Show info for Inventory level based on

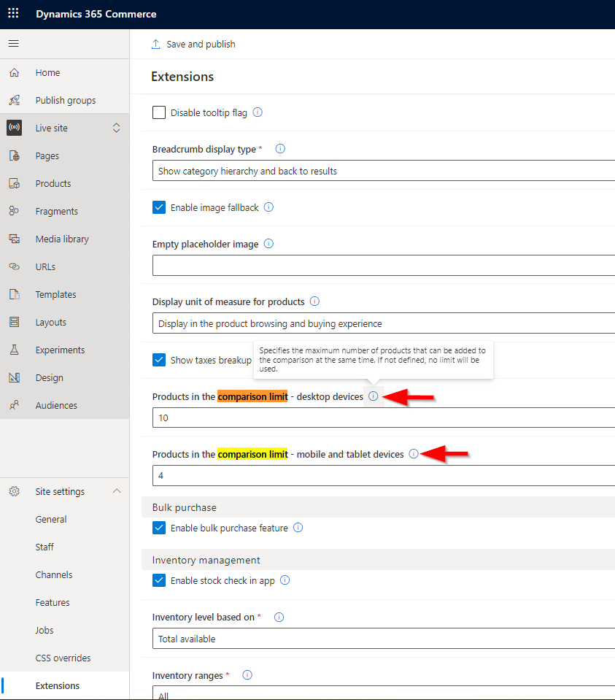coord(279,617)
